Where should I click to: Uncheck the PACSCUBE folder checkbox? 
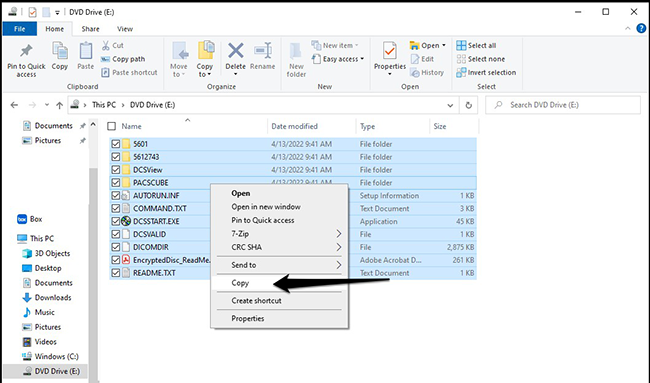(116, 182)
